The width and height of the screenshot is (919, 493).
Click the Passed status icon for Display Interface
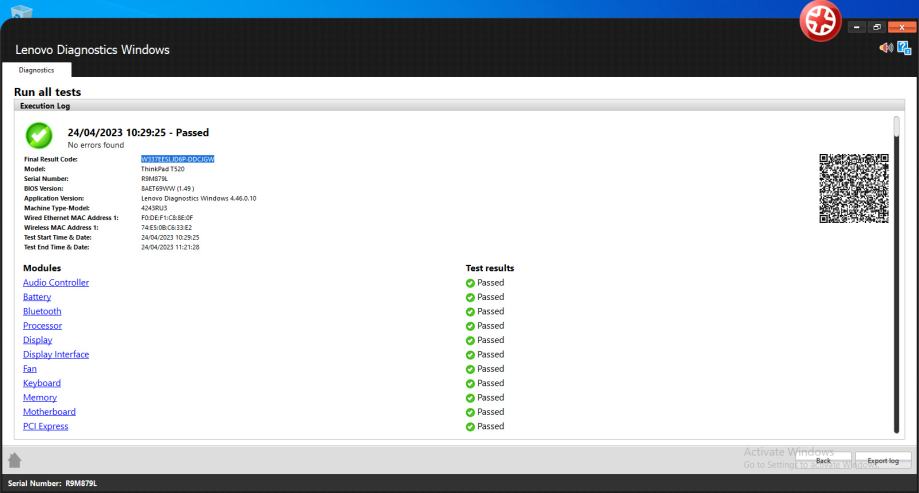pos(470,355)
